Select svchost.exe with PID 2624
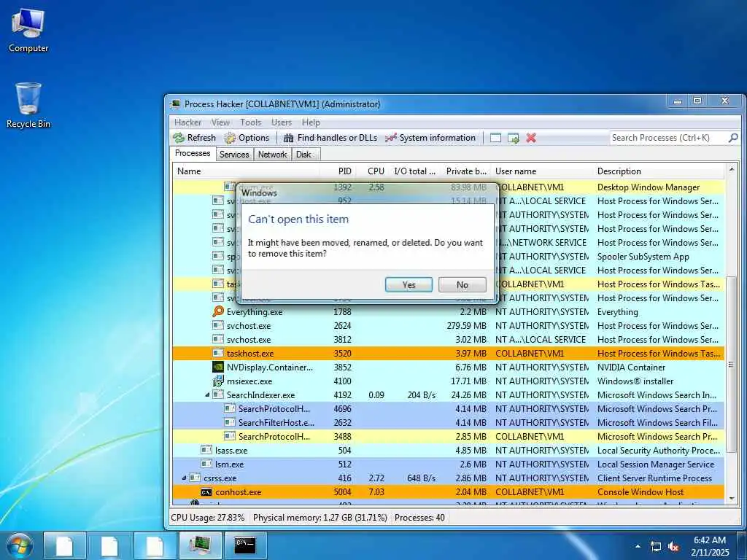This screenshot has height=560, width=747. pyautogui.click(x=449, y=326)
